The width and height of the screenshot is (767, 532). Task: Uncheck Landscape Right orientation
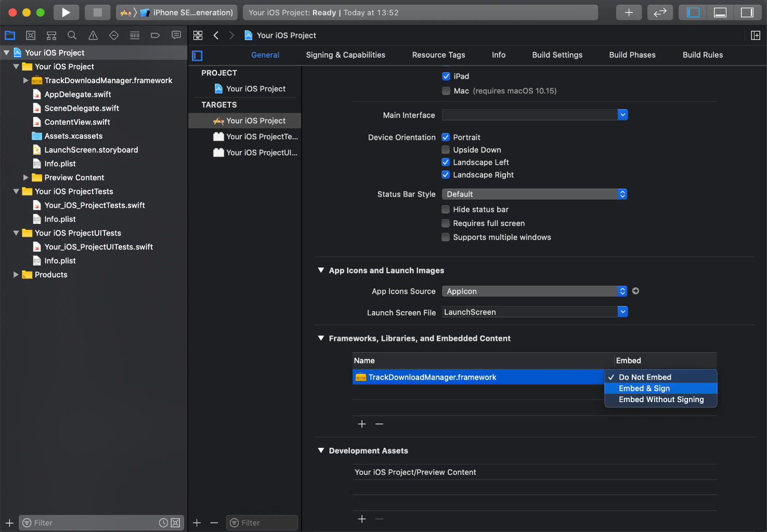446,175
